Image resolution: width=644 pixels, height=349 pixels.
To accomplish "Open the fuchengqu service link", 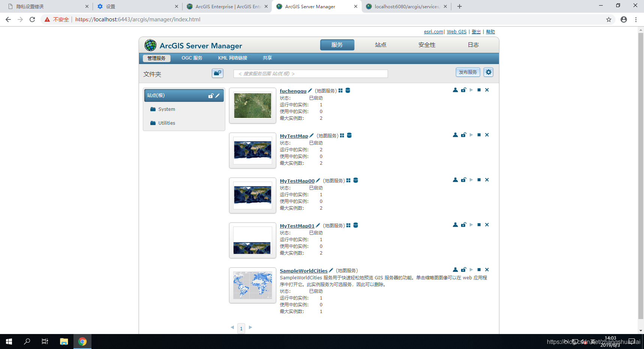I will coord(293,91).
